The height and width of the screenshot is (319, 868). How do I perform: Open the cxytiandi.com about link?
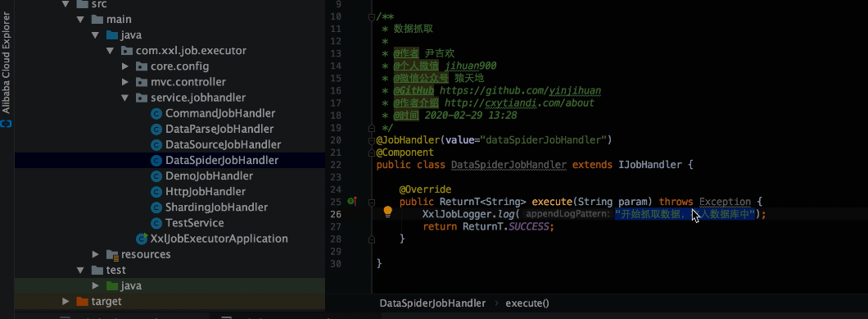click(x=519, y=103)
